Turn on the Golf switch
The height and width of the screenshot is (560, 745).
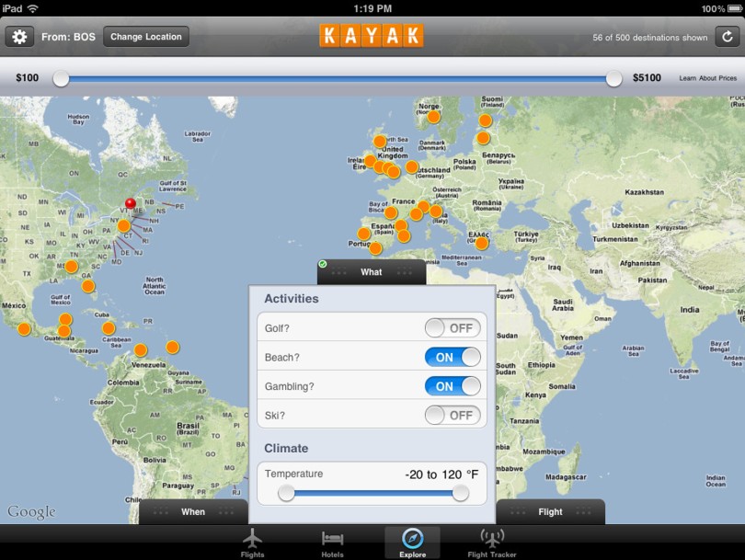[453, 327]
